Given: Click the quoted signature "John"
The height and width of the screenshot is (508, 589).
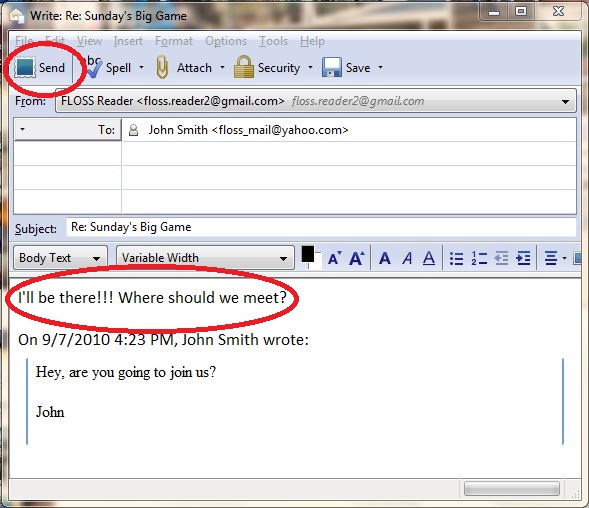Looking at the screenshot, I should pos(50,412).
